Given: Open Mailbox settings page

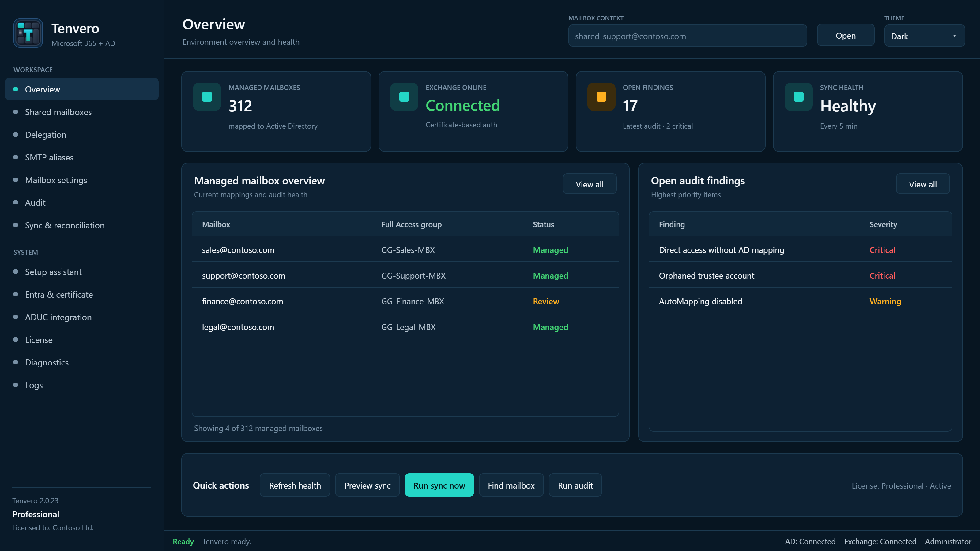Looking at the screenshot, I should tap(82, 180).
